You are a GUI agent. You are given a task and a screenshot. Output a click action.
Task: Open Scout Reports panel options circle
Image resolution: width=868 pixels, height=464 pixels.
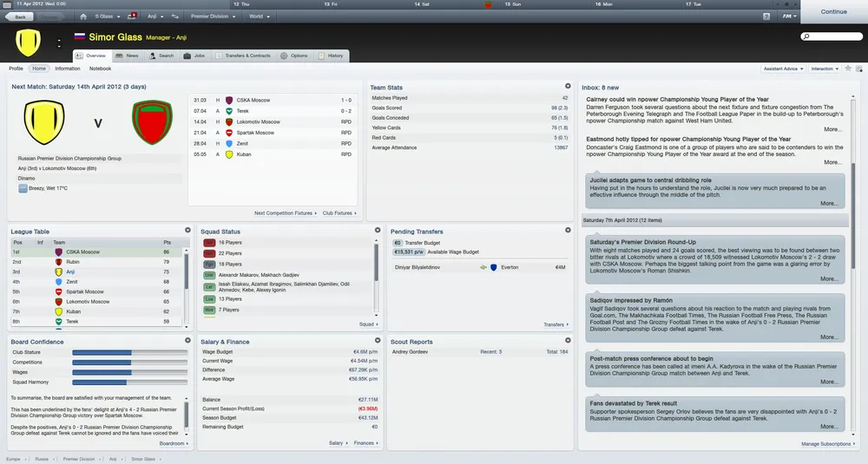[x=568, y=340]
